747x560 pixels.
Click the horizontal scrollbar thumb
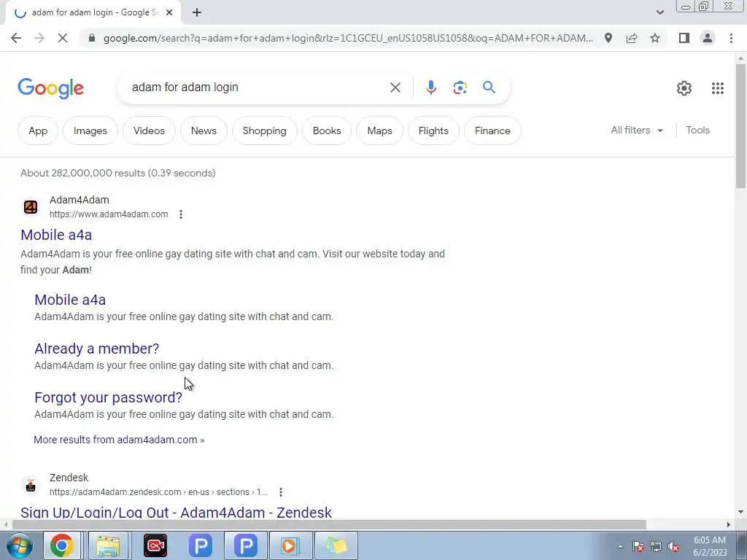(329, 525)
